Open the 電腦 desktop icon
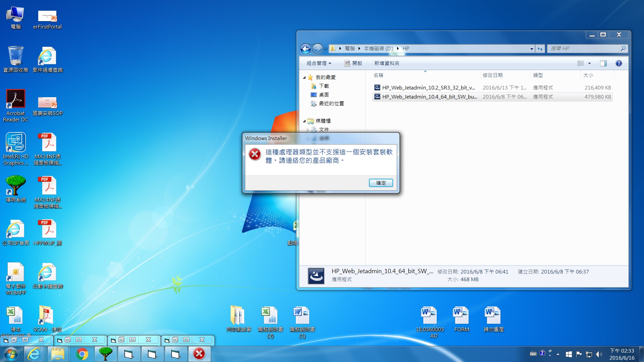The width and height of the screenshot is (644, 362). 15,18
